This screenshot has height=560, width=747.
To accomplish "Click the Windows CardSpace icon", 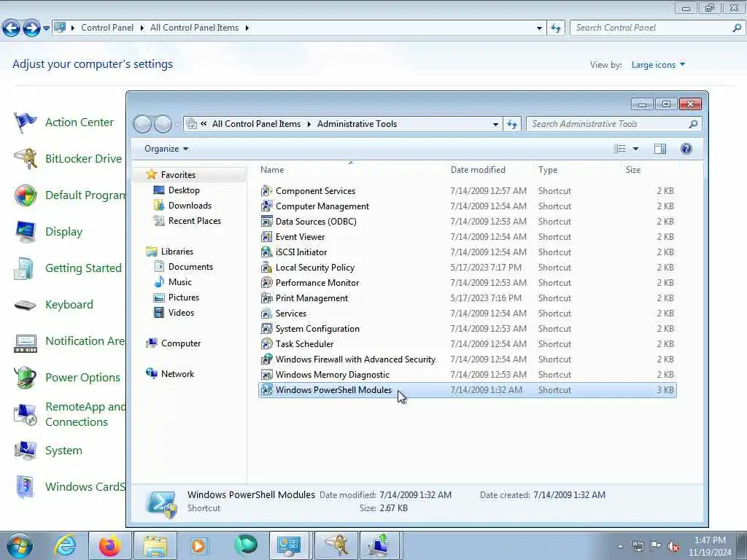I will 26,486.
